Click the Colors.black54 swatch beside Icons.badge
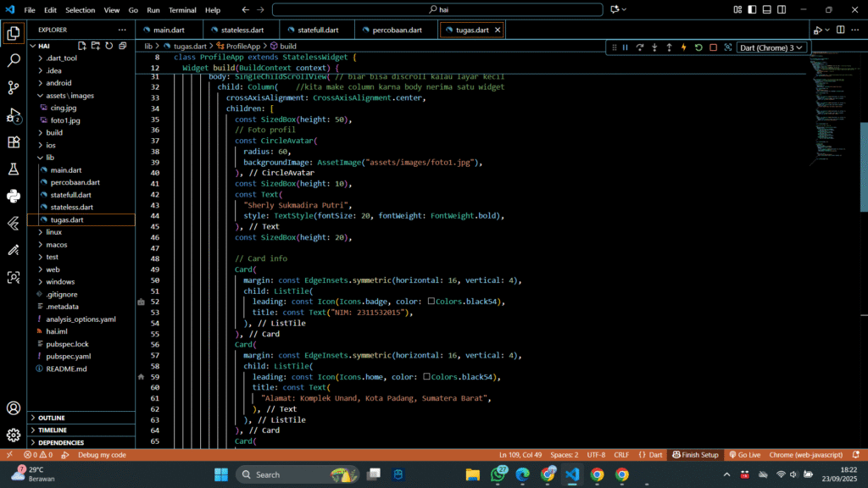Screen dimensions: 868x488 pyautogui.click(x=431, y=301)
